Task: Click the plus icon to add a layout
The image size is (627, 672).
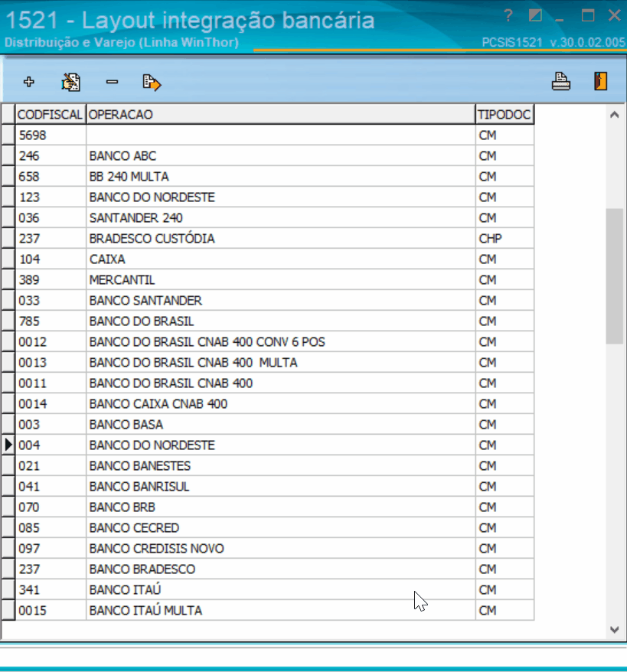Action: pos(29,81)
